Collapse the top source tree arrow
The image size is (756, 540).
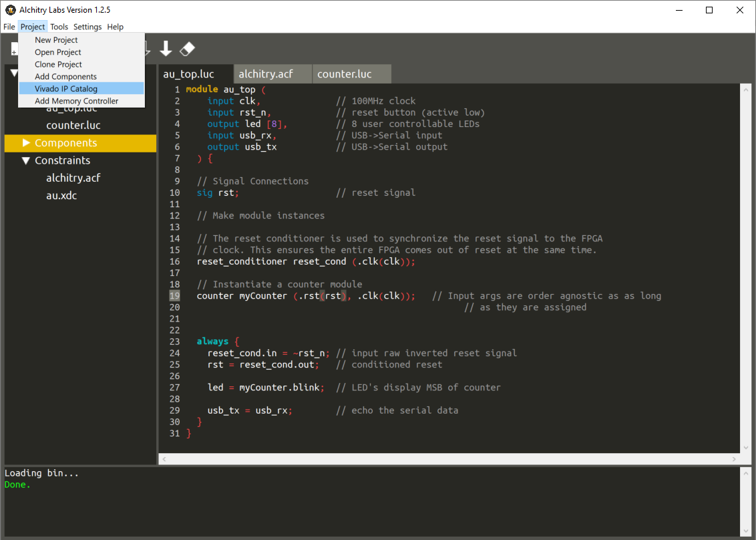(15, 74)
